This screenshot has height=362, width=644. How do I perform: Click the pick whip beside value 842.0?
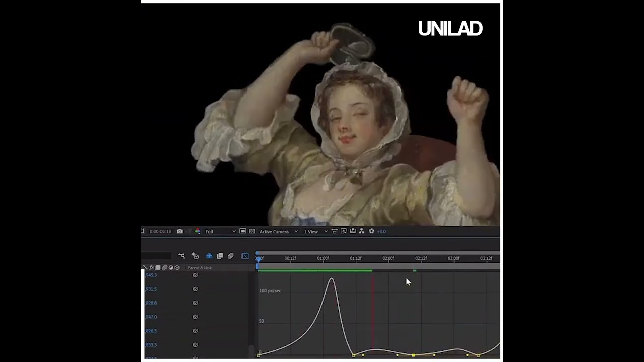click(195, 317)
